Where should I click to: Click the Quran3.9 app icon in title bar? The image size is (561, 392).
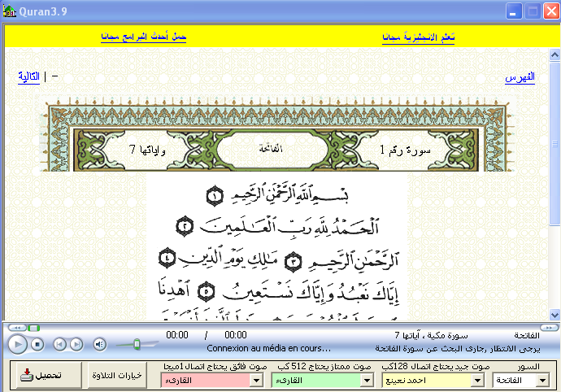coord(9,11)
